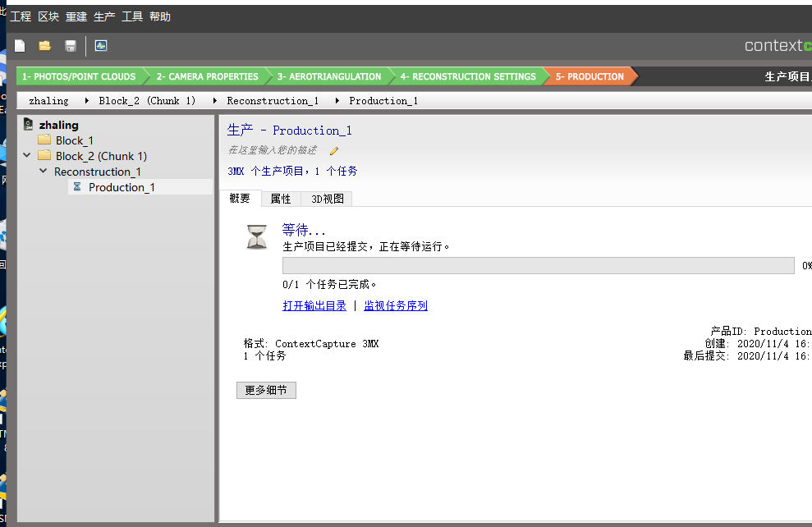Click the 产品ID: Production text

(x=761, y=331)
